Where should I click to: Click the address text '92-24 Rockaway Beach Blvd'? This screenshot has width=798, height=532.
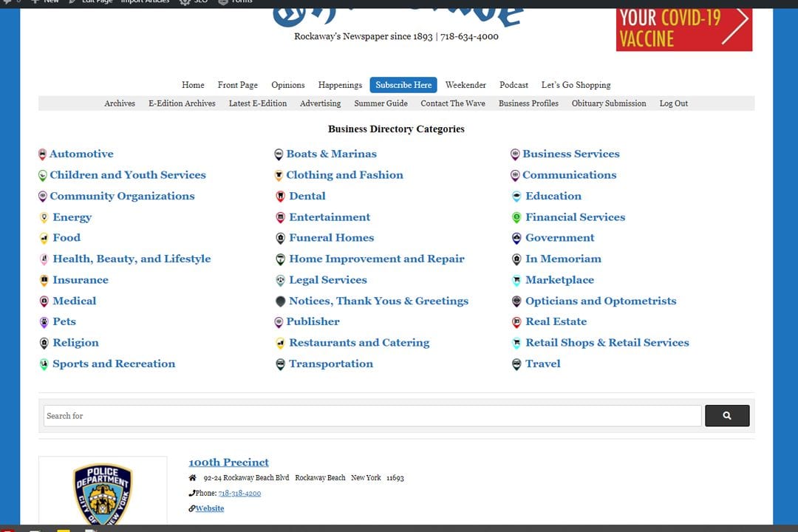coord(246,478)
